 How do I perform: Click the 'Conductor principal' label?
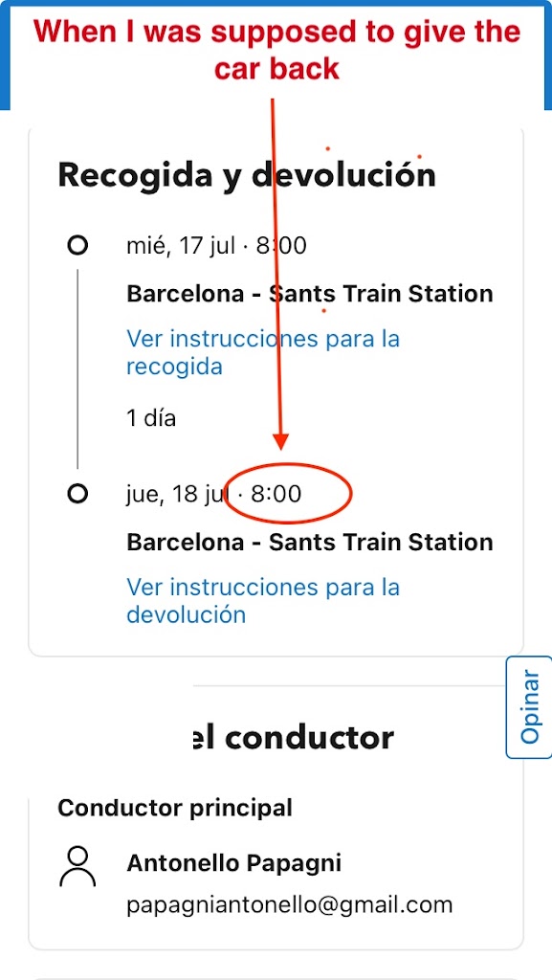(175, 808)
